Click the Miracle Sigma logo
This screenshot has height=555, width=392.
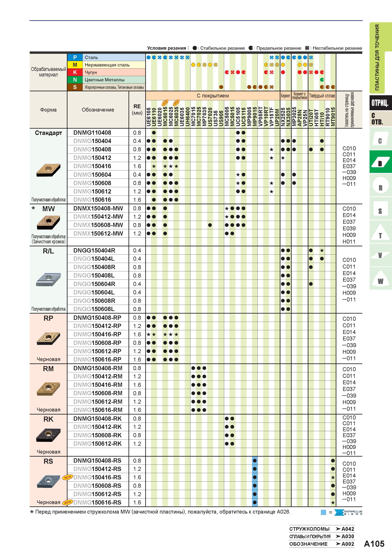coord(348,512)
